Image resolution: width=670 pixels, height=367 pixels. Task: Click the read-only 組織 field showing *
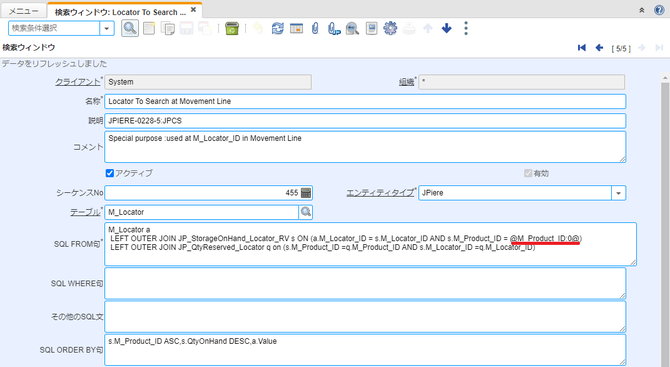click(x=522, y=82)
